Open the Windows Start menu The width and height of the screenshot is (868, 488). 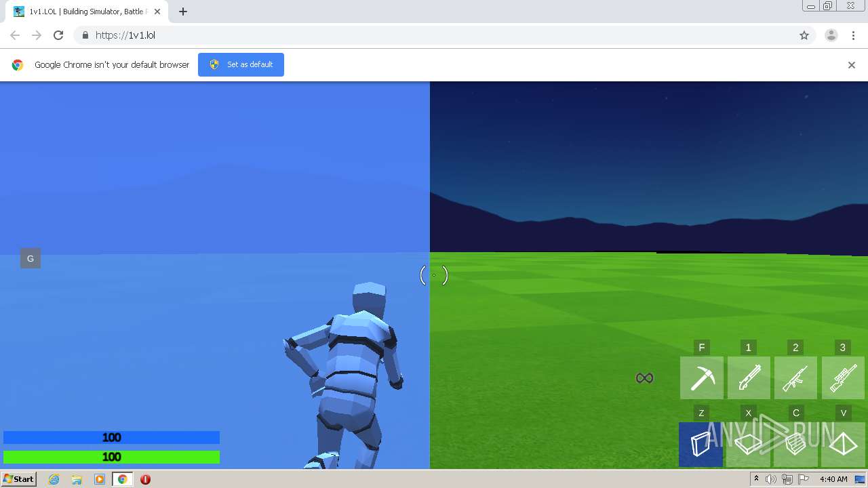click(19, 479)
